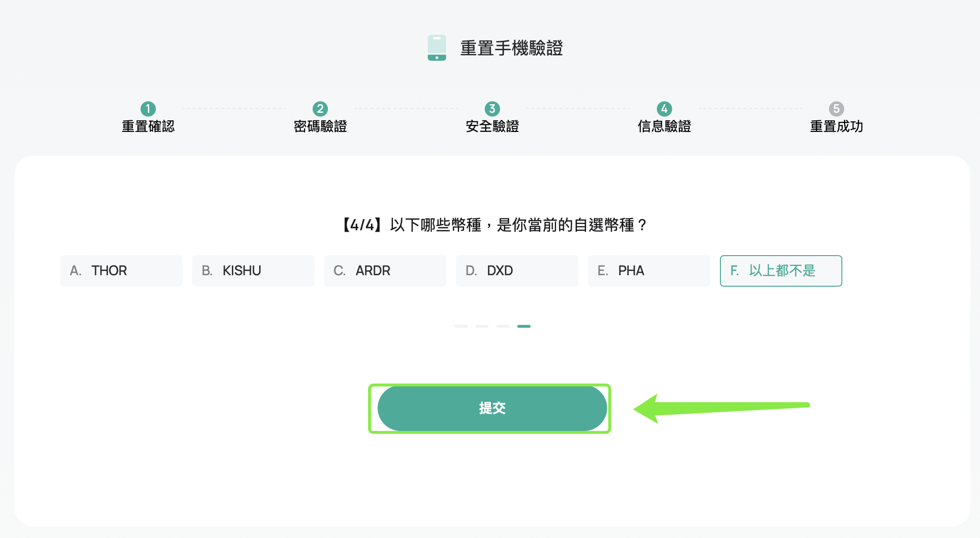Pick option D. DXD
Image resolution: width=980 pixels, height=538 pixels.
pyautogui.click(x=517, y=271)
